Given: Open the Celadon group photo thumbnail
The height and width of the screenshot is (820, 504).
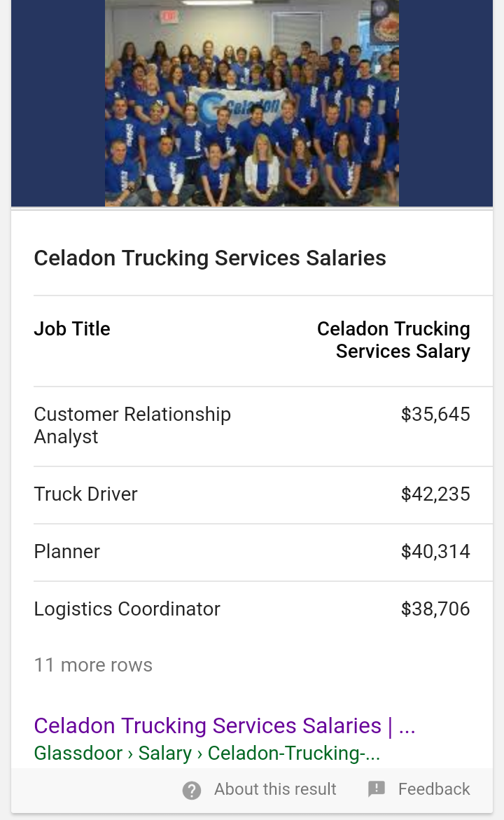Looking at the screenshot, I should click(x=252, y=103).
